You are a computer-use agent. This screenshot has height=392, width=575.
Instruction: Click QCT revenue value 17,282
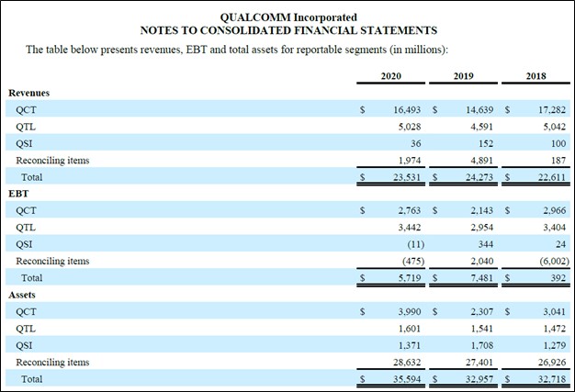pos(552,110)
